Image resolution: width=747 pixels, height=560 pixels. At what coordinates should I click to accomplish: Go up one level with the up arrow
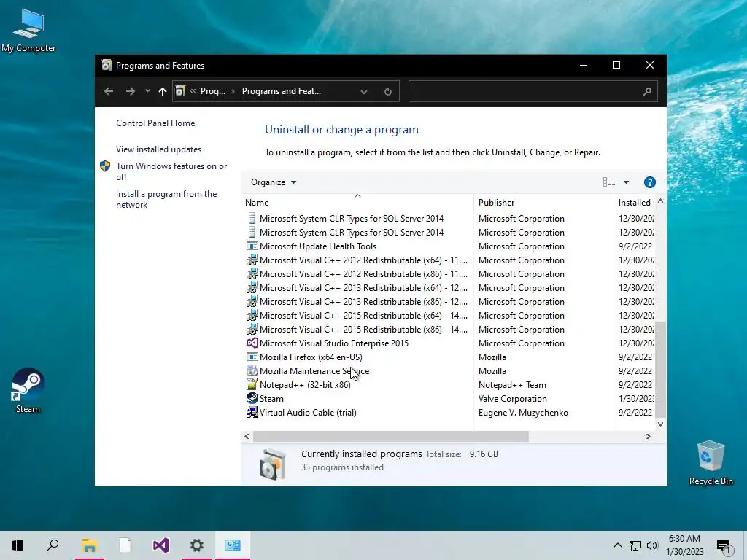tap(163, 91)
